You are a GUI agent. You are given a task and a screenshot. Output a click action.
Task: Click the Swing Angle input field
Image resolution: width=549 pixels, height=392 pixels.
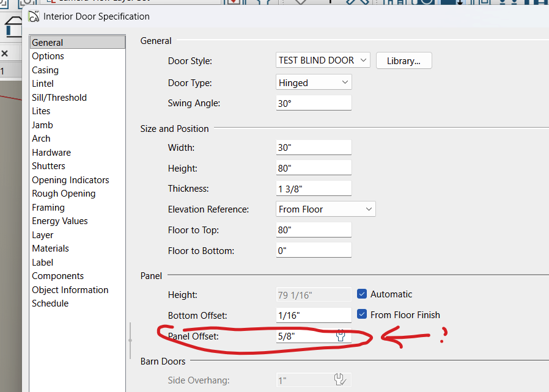coord(313,103)
